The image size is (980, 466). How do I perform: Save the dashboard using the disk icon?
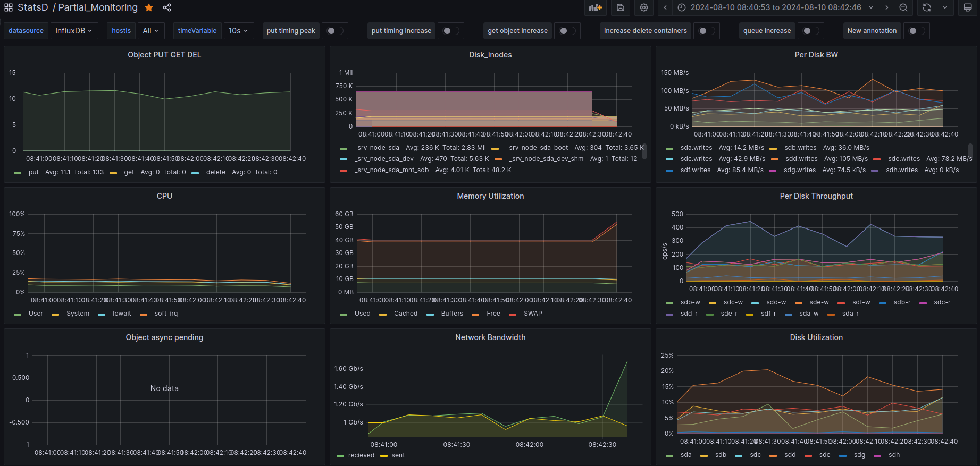620,7
